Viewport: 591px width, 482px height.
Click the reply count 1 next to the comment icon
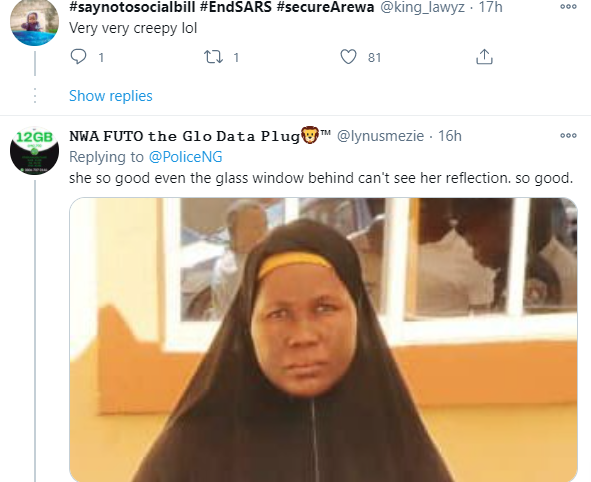[x=101, y=58]
